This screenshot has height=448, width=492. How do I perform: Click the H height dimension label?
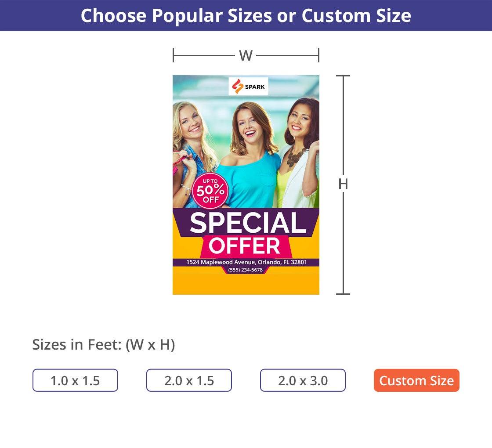[x=343, y=184]
